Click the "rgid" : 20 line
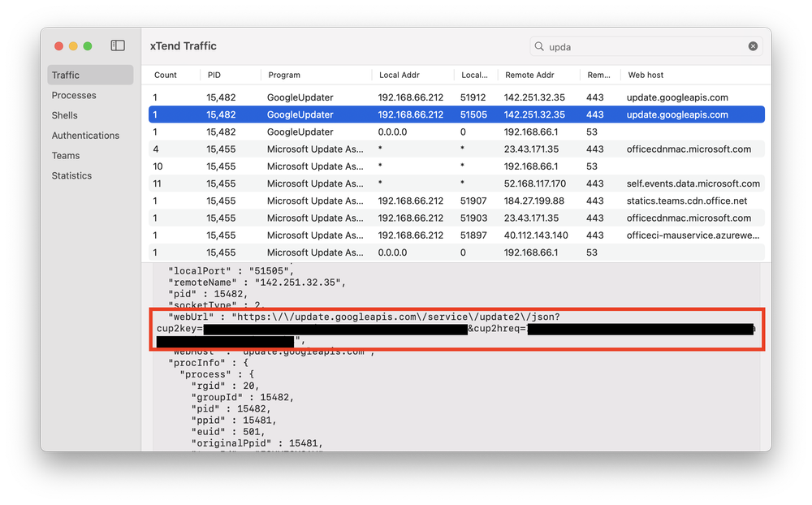This screenshot has width=812, height=505. [225, 386]
